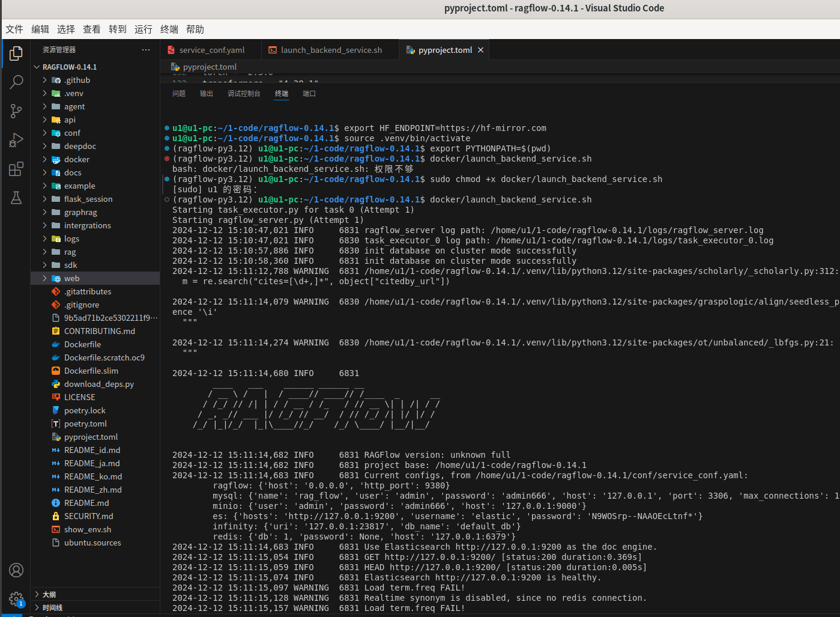This screenshot has height=617, width=840.
Task: Open the Accounts icon in activity bar
Action: point(16,570)
